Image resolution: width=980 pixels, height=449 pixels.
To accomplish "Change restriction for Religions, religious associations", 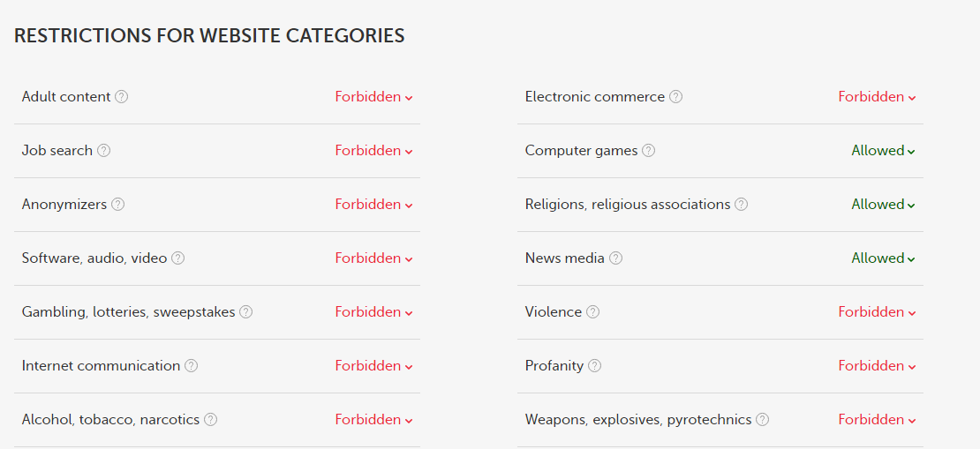I will 883,205.
